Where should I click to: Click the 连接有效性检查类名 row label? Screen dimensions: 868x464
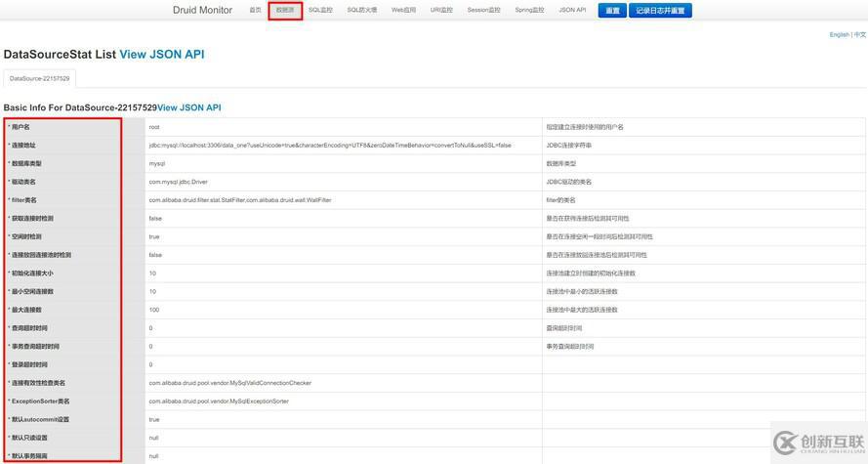39,383
